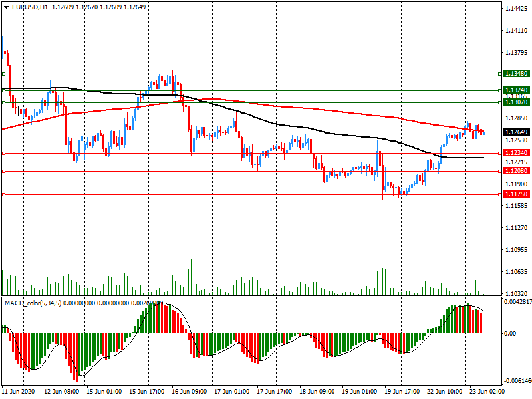Grab the left handle of 1.11750 line
Viewport: 532px width, 399px height.
(x=3, y=194)
